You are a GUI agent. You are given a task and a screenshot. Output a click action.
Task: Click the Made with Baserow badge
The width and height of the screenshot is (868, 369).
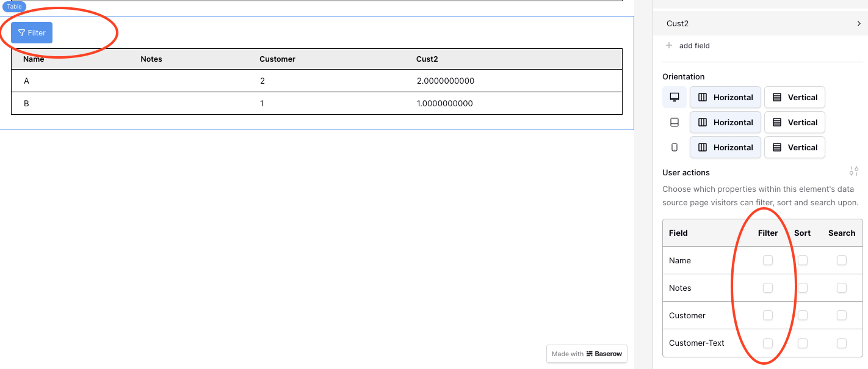click(x=587, y=354)
